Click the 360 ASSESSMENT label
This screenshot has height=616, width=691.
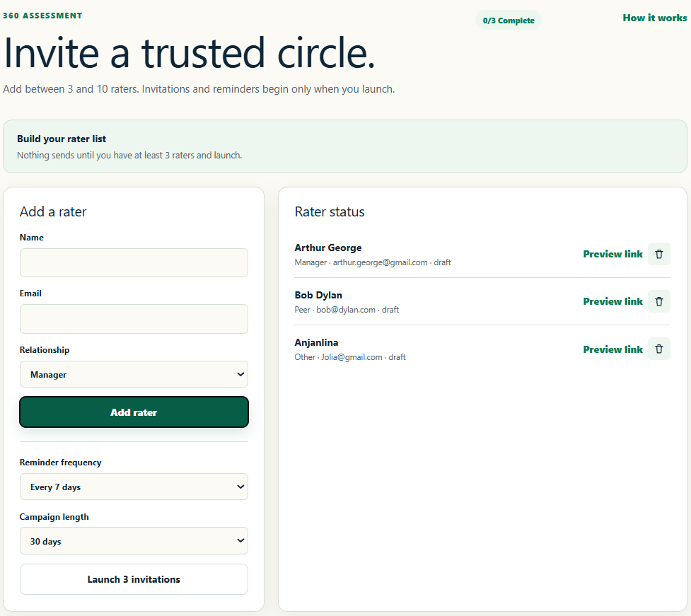[x=42, y=16]
